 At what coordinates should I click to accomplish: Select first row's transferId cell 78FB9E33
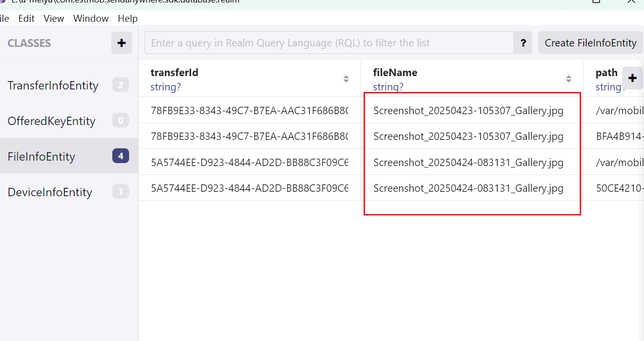tap(249, 110)
